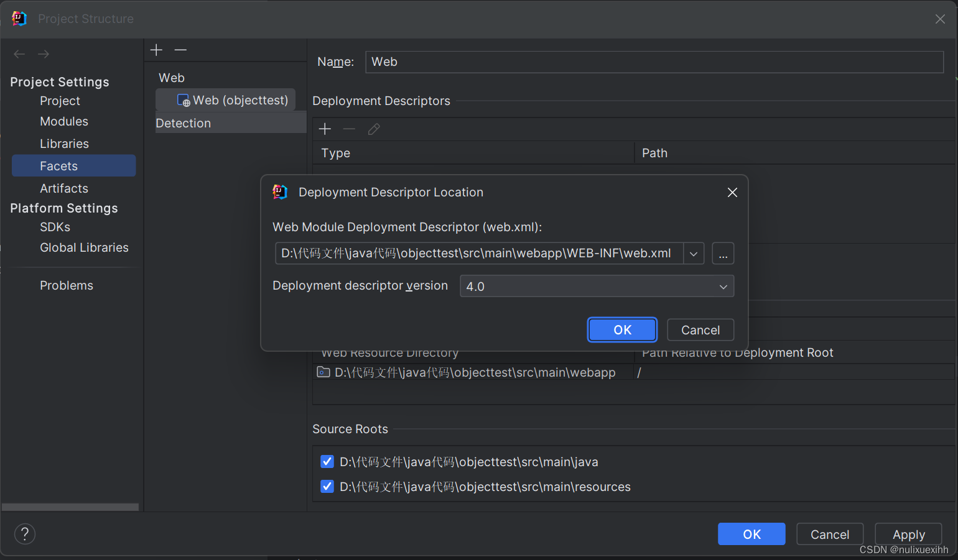The height and width of the screenshot is (560, 958).
Task: Open the Help question mark icon
Action: (25, 534)
